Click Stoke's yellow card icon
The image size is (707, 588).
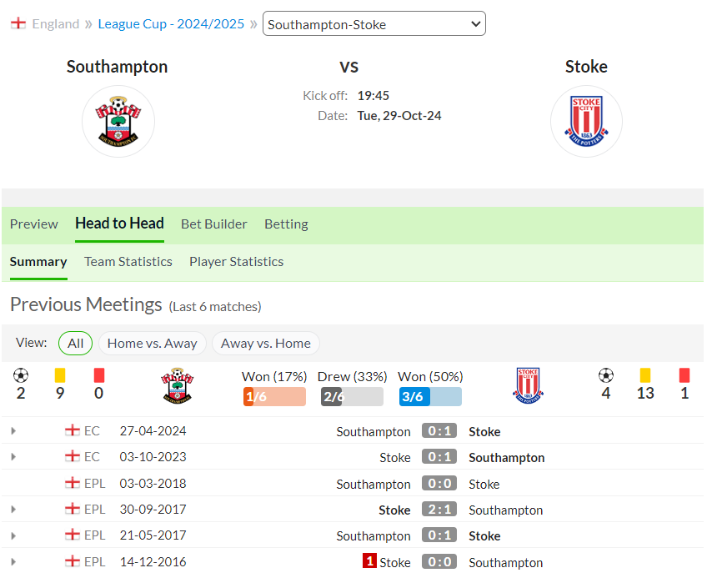point(645,375)
